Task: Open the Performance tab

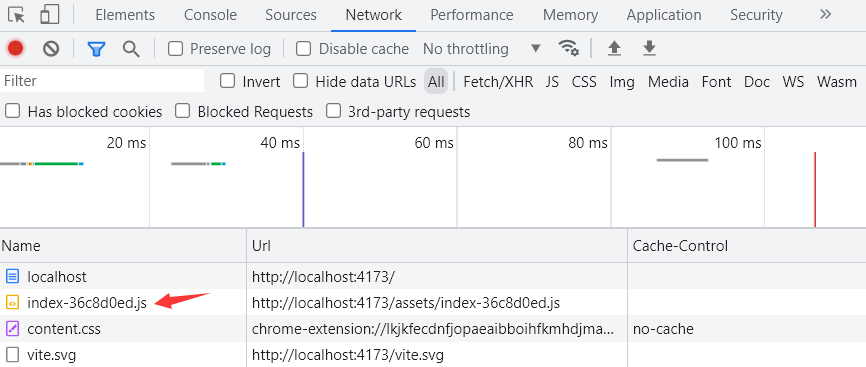Action: click(x=472, y=15)
